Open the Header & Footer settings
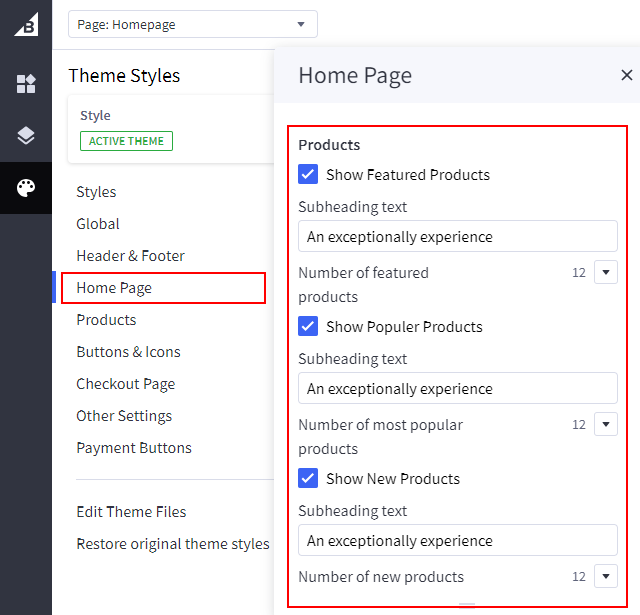The height and width of the screenshot is (615, 640). [130, 256]
